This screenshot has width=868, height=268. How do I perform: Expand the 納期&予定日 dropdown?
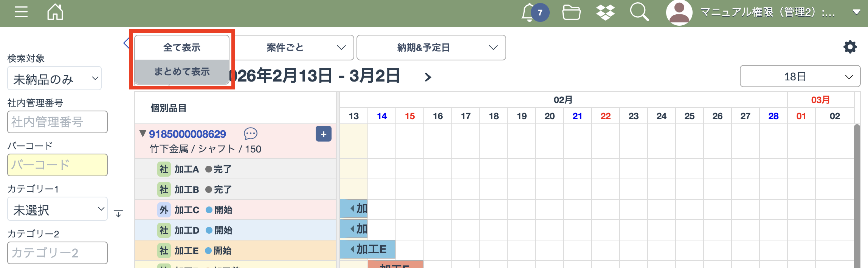tap(431, 48)
